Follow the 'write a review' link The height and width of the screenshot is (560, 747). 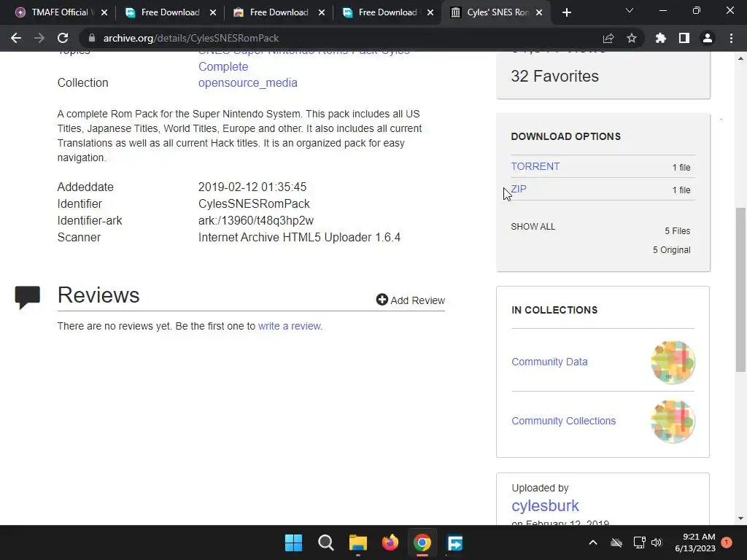pyautogui.click(x=289, y=326)
